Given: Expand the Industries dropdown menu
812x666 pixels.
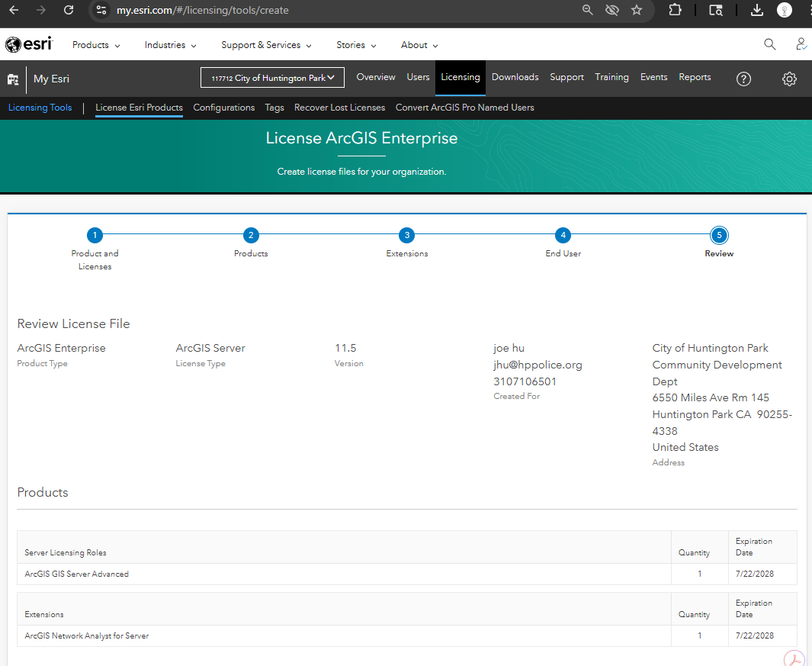Looking at the screenshot, I should coord(170,45).
